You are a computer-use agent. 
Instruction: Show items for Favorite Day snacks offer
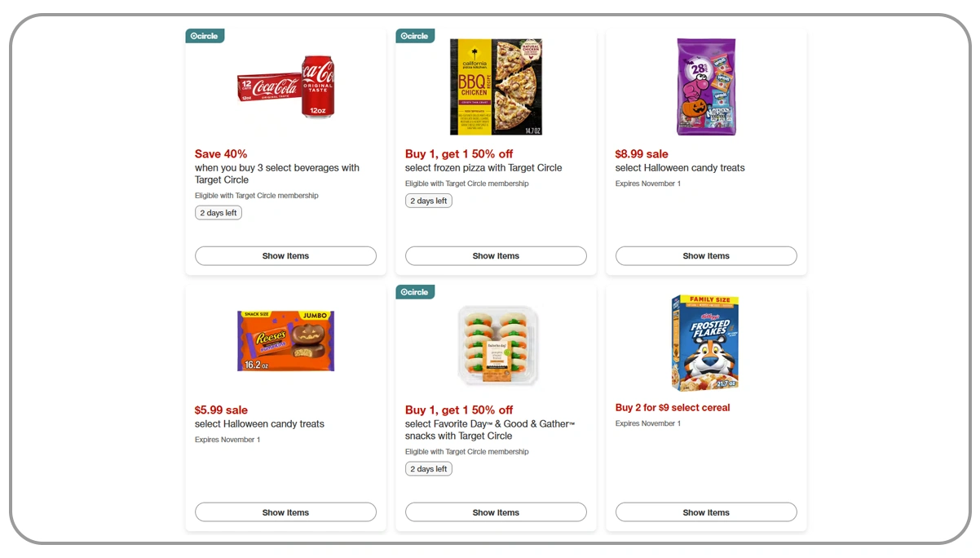click(x=496, y=511)
